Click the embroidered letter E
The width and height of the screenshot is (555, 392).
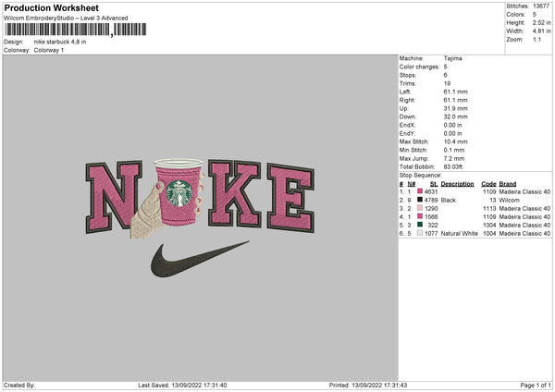[x=291, y=198]
